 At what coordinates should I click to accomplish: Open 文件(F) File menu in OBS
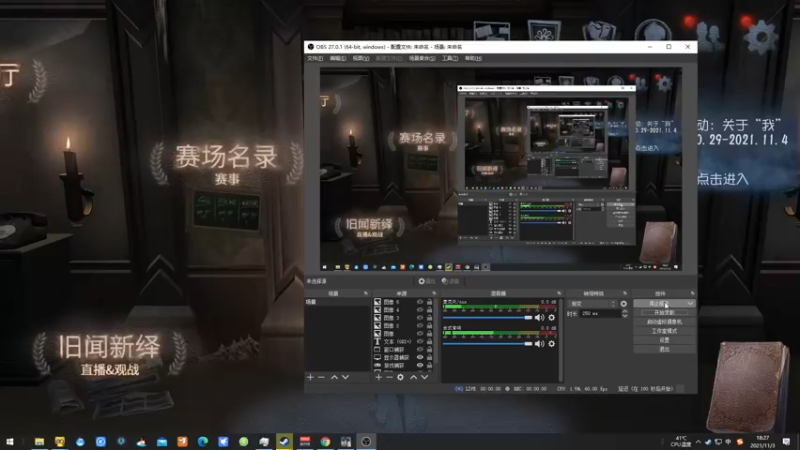315,59
